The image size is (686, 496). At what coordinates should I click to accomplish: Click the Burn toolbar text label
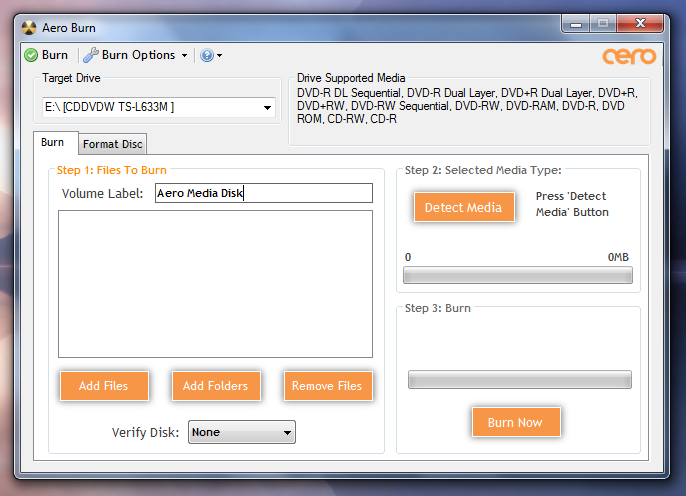tap(55, 55)
